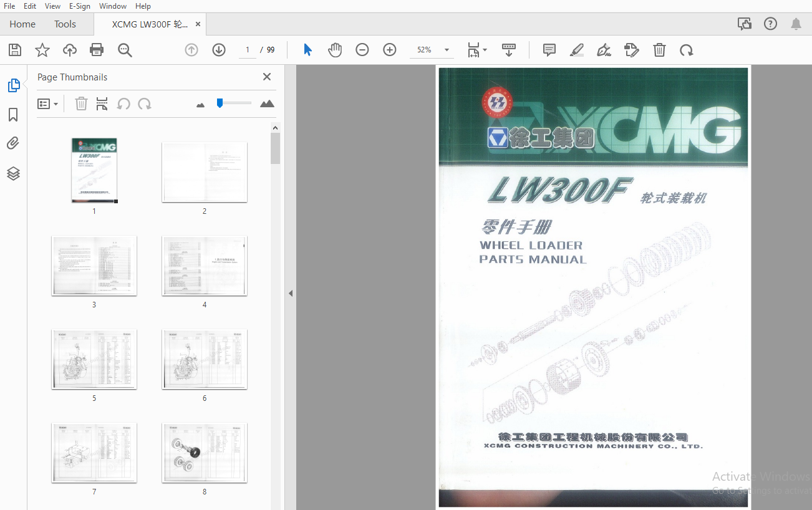The width and height of the screenshot is (812, 510).
Task: Open the help question mark icon
Action: (x=771, y=24)
